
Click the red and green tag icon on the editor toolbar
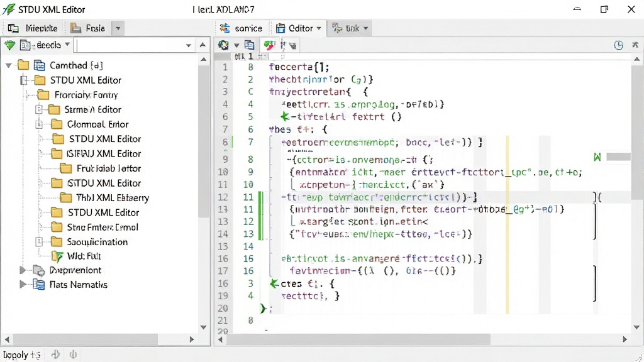[269, 45]
